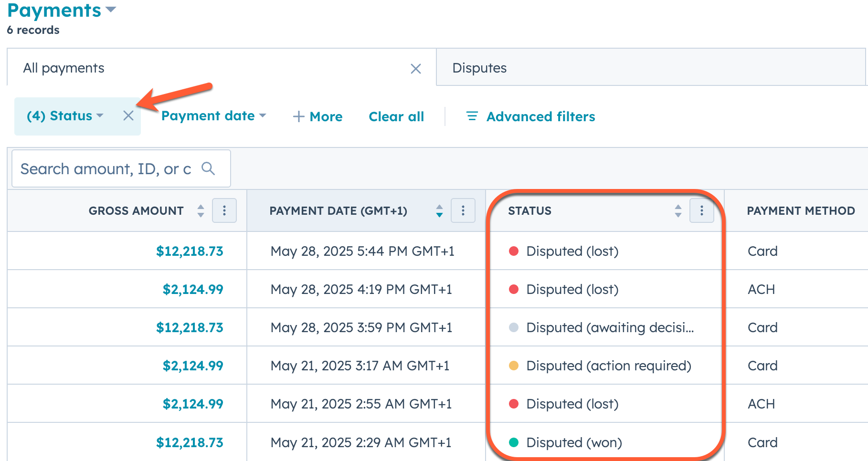
Task: Click the search magnifying glass icon
Action: 209,168
